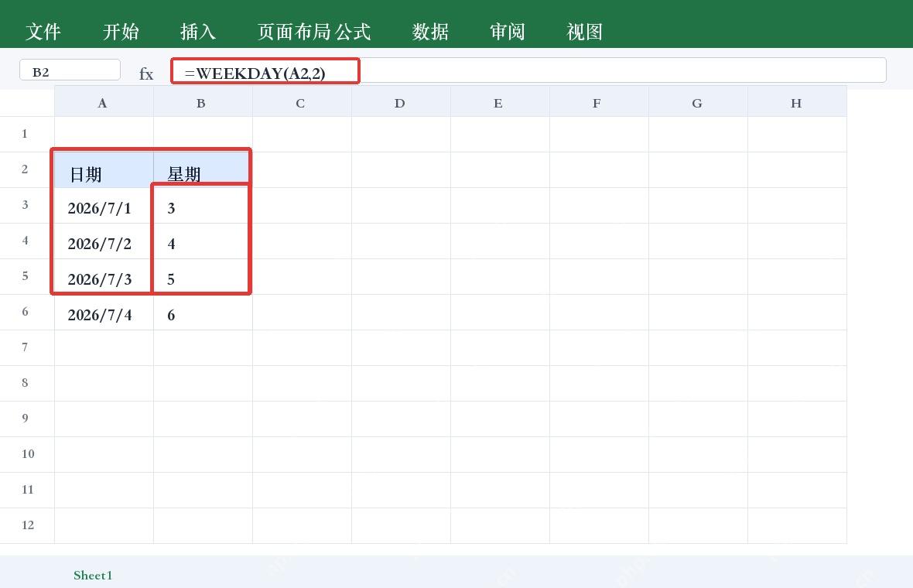This screenshot has height=588, width=913.
Task: Select column F header
Action: (599, 101)
